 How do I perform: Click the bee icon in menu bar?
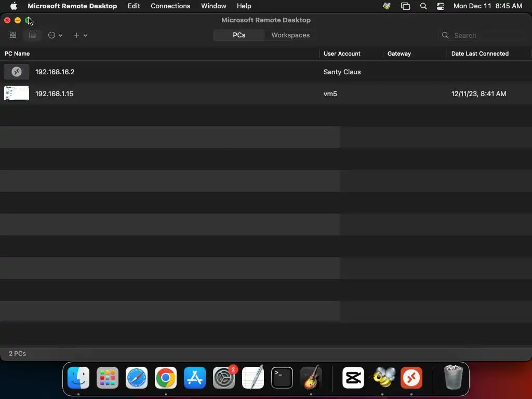[x=387, y=6]
